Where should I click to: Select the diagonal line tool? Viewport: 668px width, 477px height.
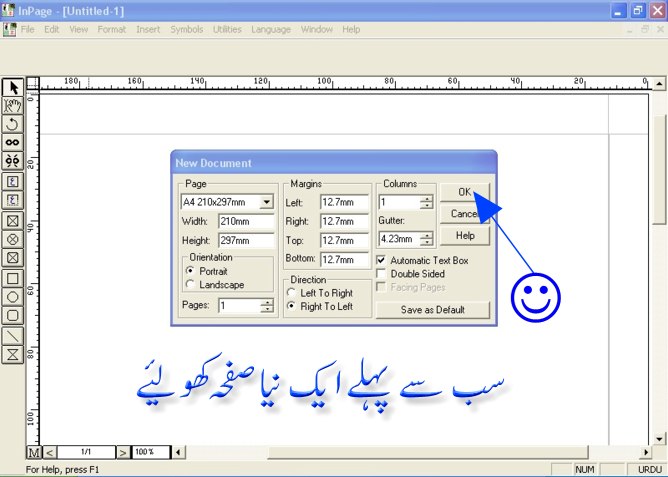pos(13,335)
